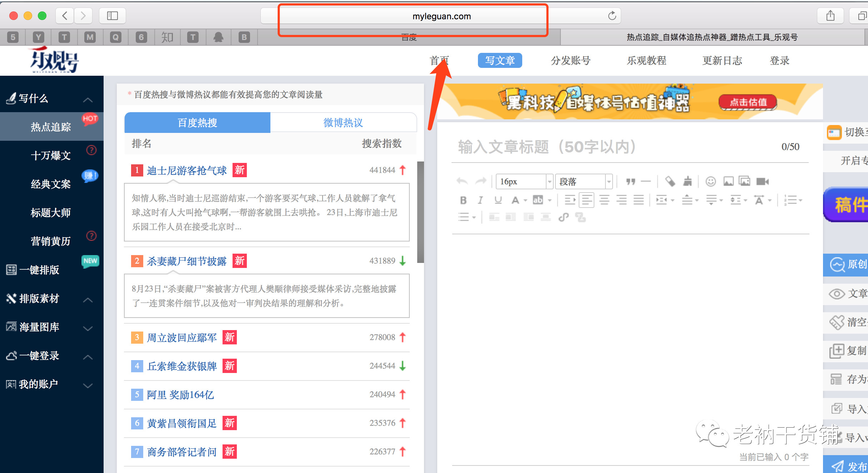The height and width of the screenshot is (473, 868).
Task: Toggle left text alignment
Action: pos(587,200)
